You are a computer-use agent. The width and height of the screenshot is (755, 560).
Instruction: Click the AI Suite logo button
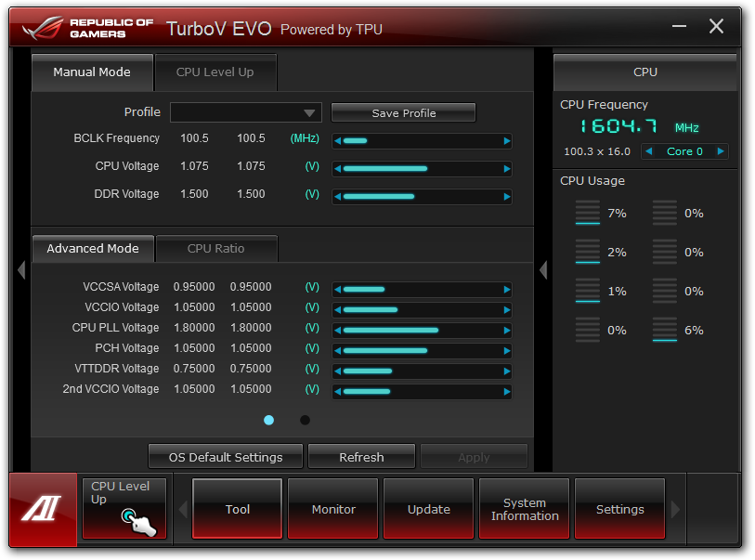43,509
